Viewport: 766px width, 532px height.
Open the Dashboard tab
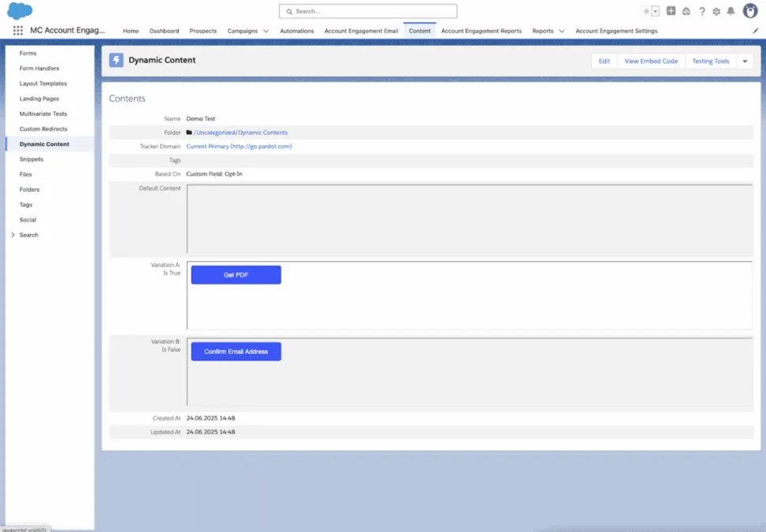pos(164,31)
